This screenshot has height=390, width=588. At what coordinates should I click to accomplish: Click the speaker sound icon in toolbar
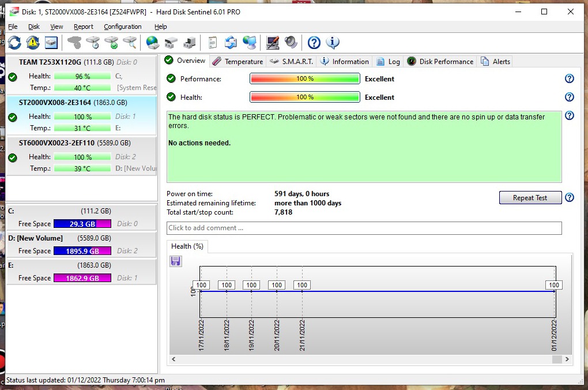click(291, 42)
